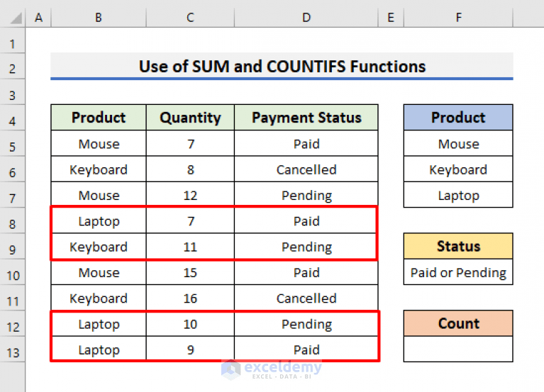Viewport: 544px width, 392px height.
Task: Select 'Paid' status in row 10
Action: click(306, 272)
